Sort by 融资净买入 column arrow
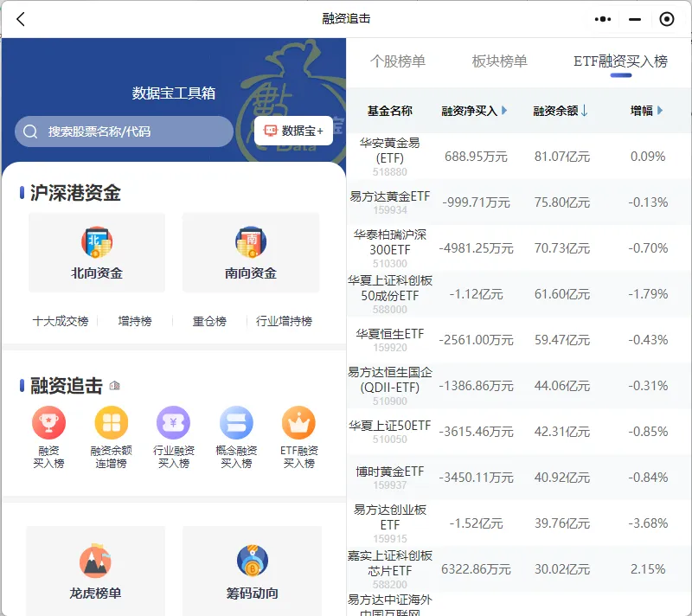Image resolution: width=692 pixels, height=616 pixels. tap(504, 111)
